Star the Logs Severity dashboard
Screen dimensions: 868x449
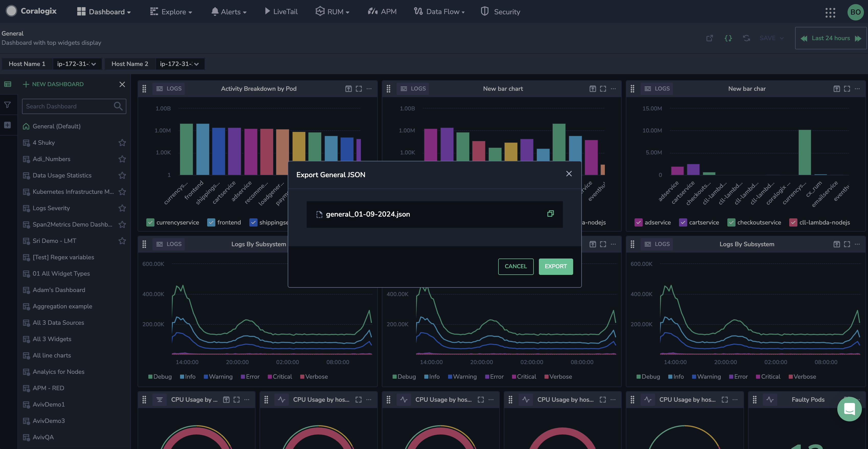coord(122,208)
